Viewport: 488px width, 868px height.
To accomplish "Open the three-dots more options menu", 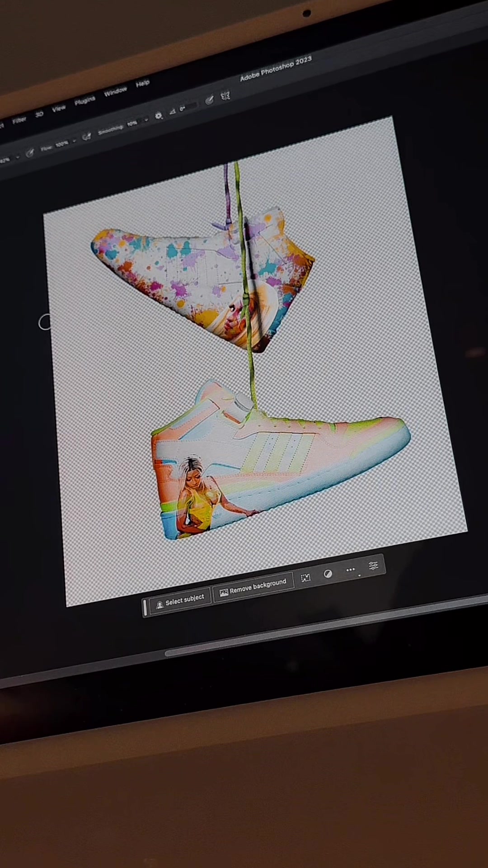I will [351, 570].
